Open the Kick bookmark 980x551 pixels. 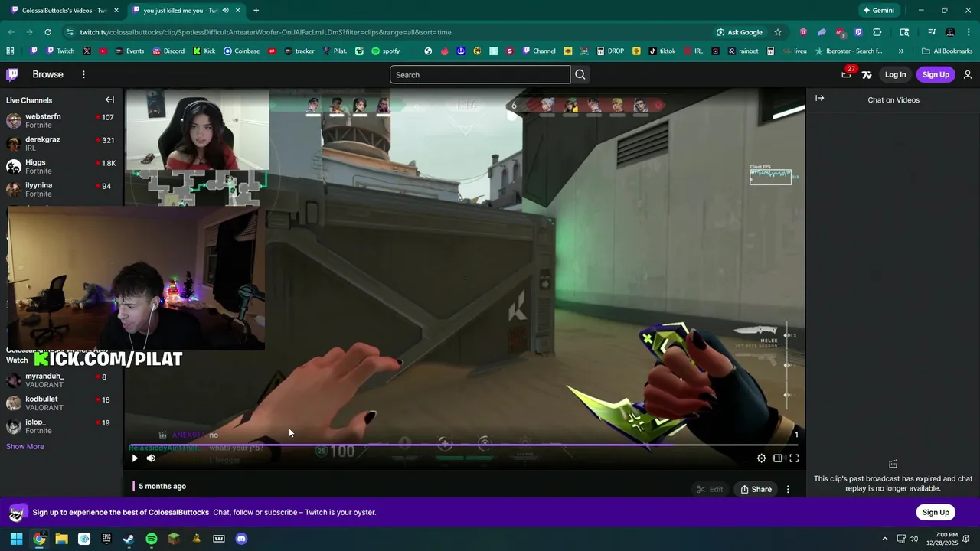(x=204, y=51)
